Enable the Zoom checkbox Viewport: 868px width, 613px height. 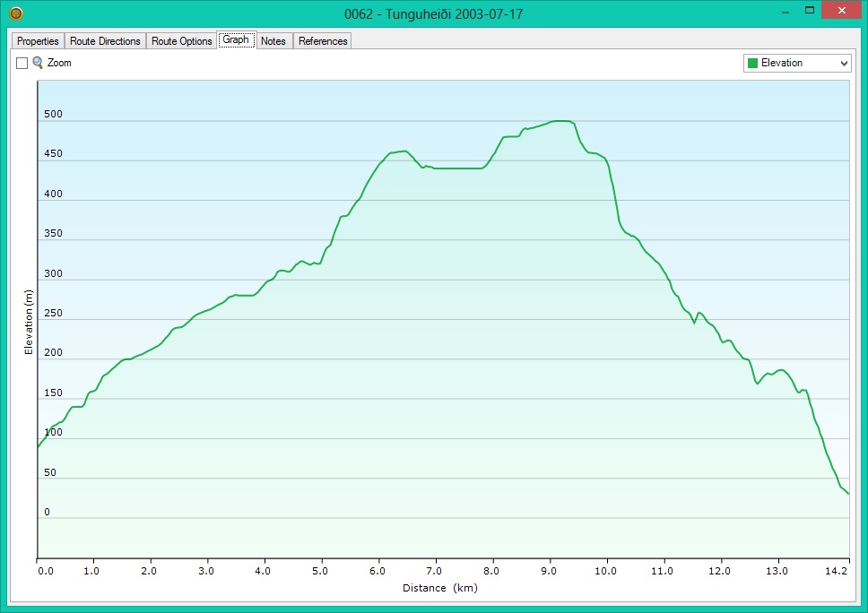[22, 63]
